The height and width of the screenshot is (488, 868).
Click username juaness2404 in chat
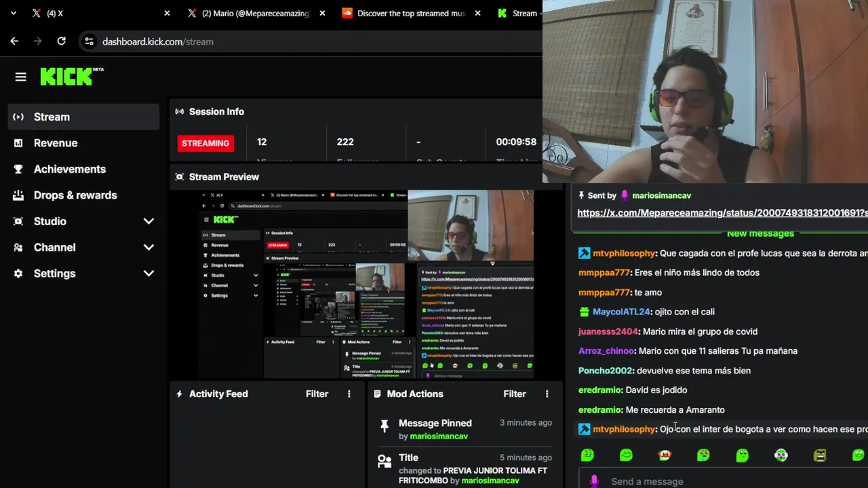[x=608, y=331]
